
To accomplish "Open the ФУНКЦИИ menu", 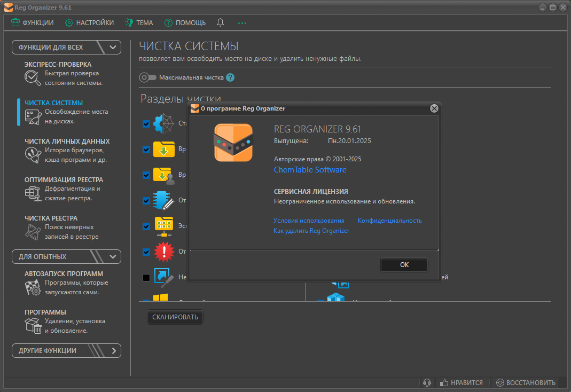I will (x=33, y=22).
